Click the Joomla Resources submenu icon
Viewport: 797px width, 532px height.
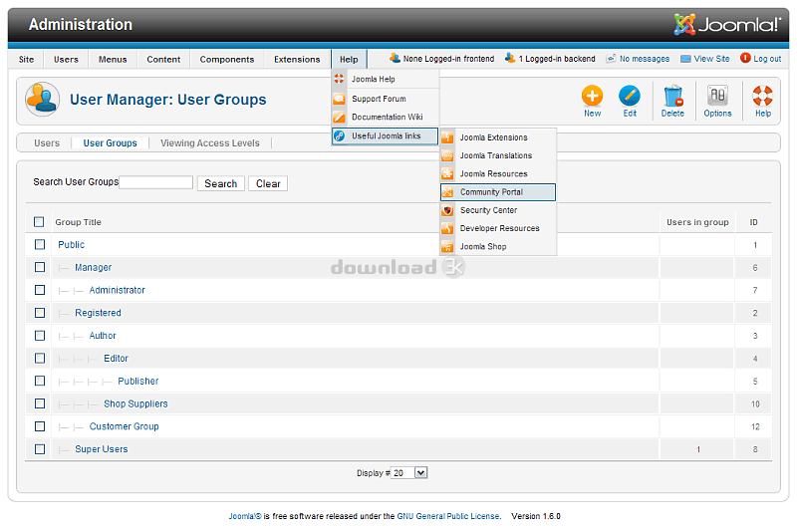pos(447,173)
